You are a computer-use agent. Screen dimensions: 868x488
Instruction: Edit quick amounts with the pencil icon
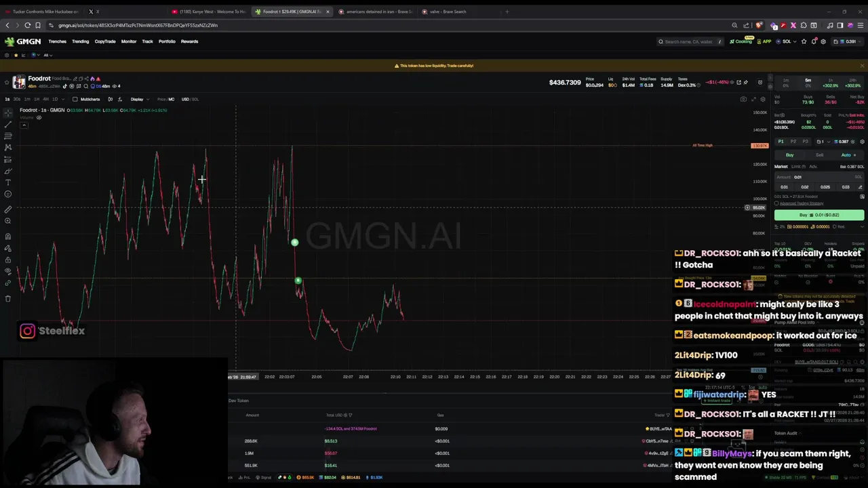pyautogui.click(x=860, y=187)
